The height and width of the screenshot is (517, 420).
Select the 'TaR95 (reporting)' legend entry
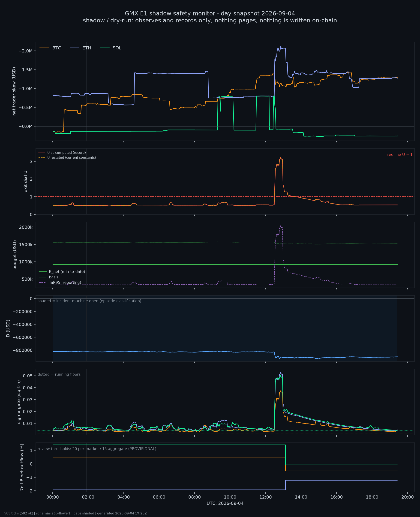[60, 283]
